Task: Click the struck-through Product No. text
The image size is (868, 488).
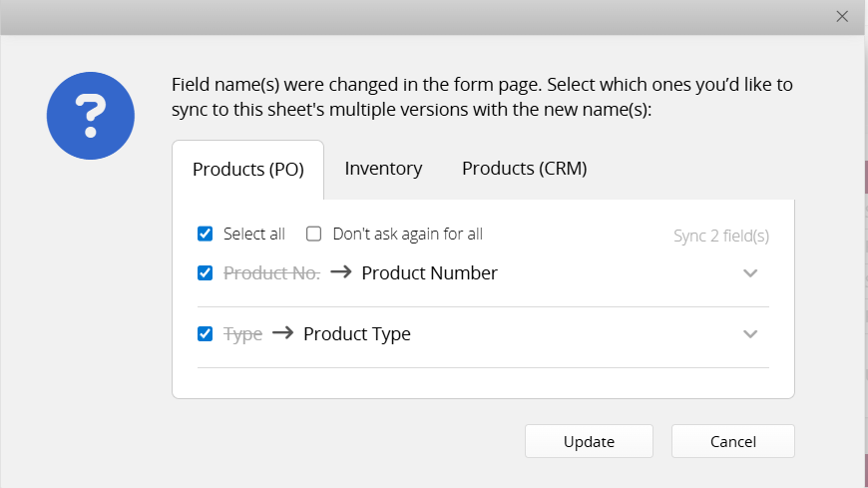Action: [271, 273]
